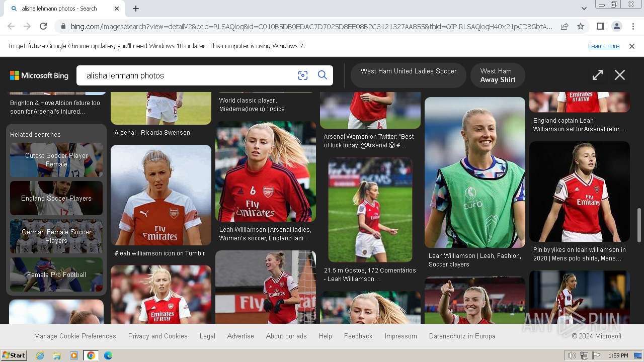Click the expand to full screen arrow icon
The height and width of the screenshot is (362, 644).
point(597,75)
